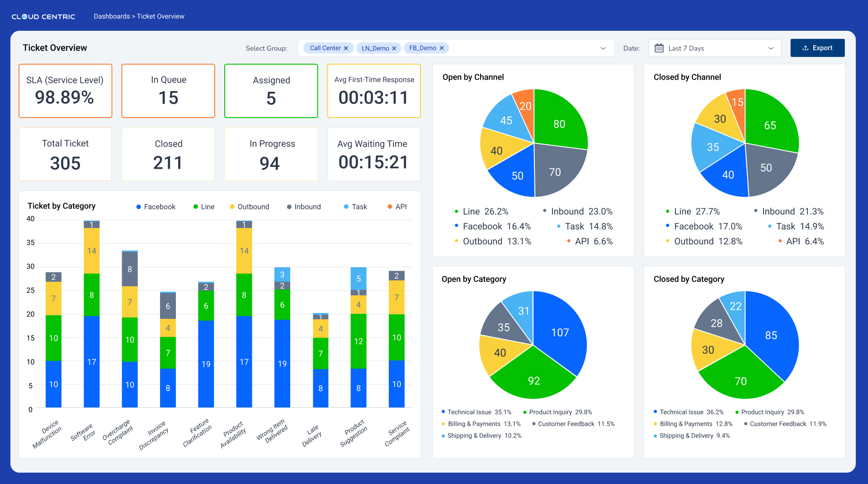Click the orange 20 slice in Open by Channel
Screen dimensions: 868x484
point(525,106)
